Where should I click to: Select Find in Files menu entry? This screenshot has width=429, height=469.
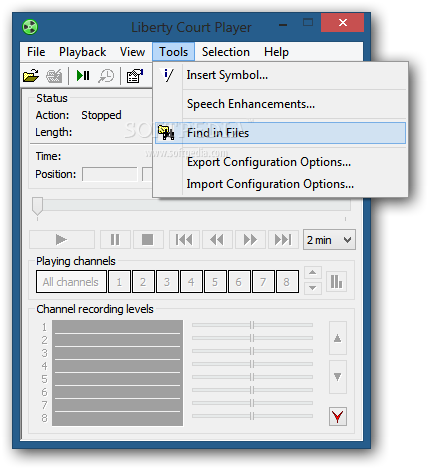(x=280, y=133)
